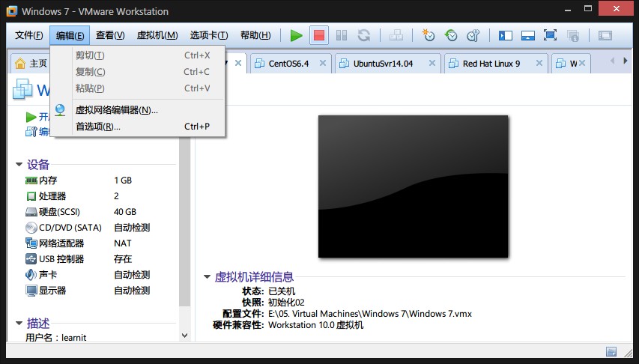Click the console view icon at toolbar end
The image size is (639, 364).
605,35
